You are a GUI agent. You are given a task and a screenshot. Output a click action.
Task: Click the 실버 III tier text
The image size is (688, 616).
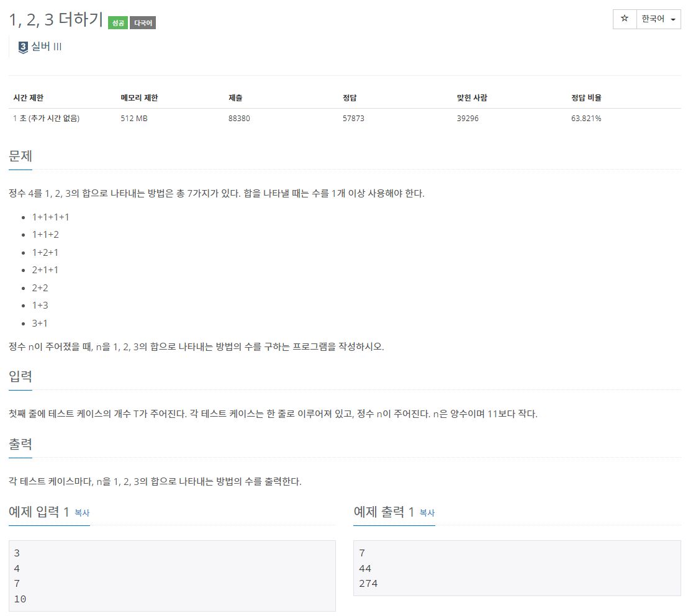tap(46, 47)
